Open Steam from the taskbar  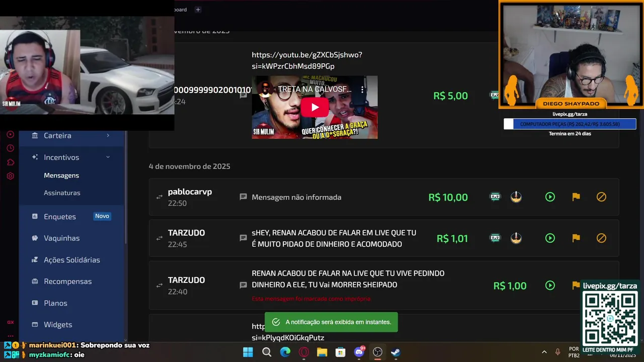[x=396, y=352]
